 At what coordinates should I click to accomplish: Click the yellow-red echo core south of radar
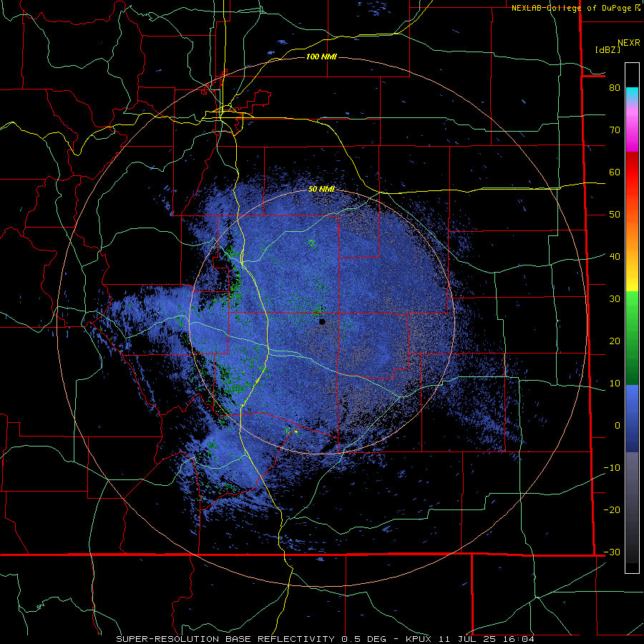296,431
